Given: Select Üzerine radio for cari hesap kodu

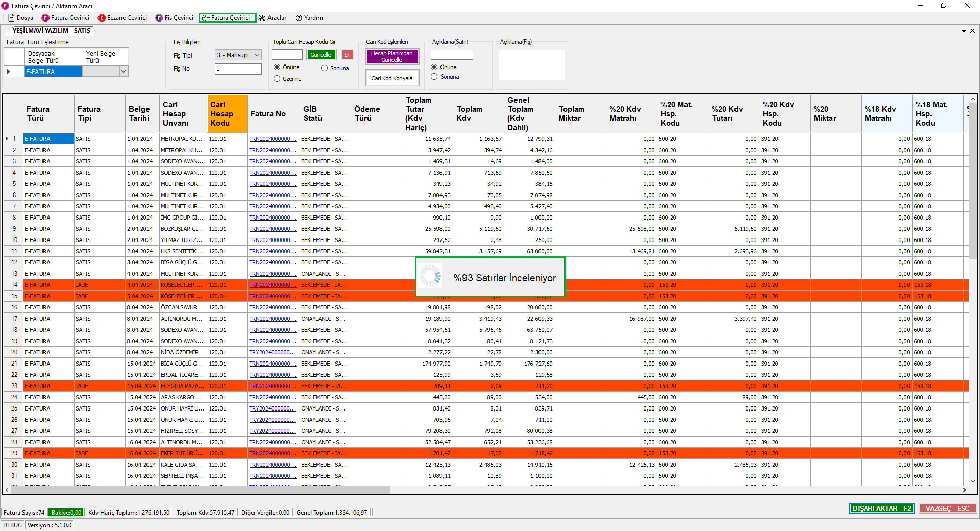Looking at the screenshot, I should click(x=277, y=79).
